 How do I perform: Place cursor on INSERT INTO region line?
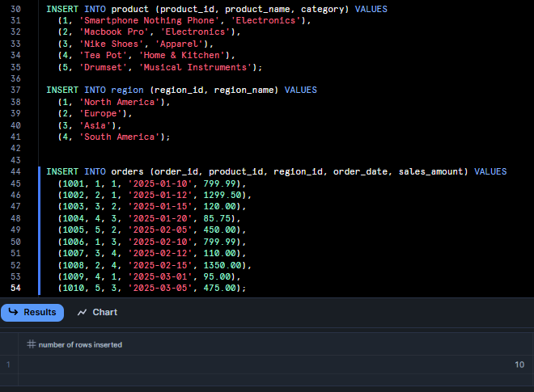click(x=181, y=91)
